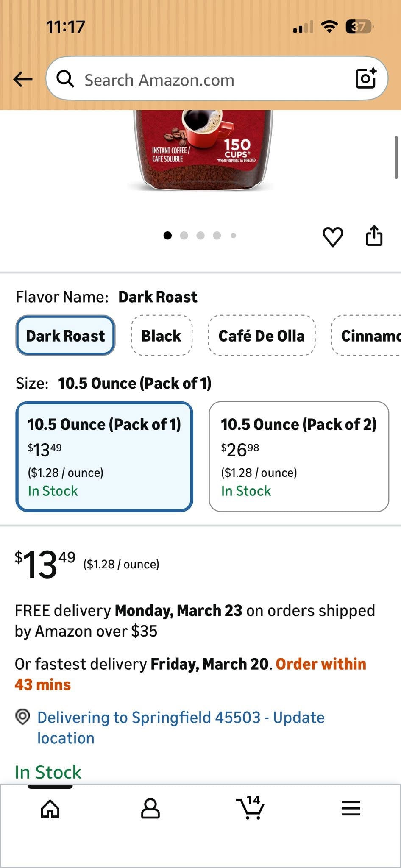Screen dimensions: 401x868
Task: Select Dark Roast flavor option
Action: point(65,336)
